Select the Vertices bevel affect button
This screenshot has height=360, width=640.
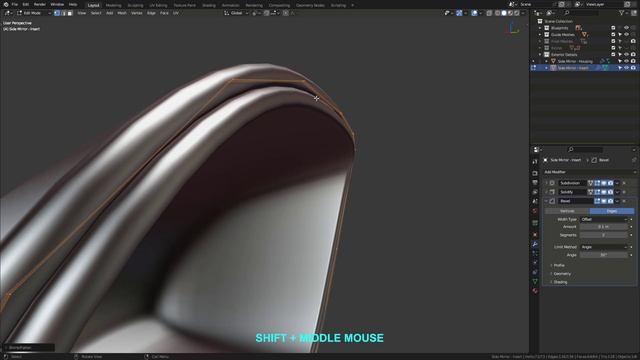(567, 211)
